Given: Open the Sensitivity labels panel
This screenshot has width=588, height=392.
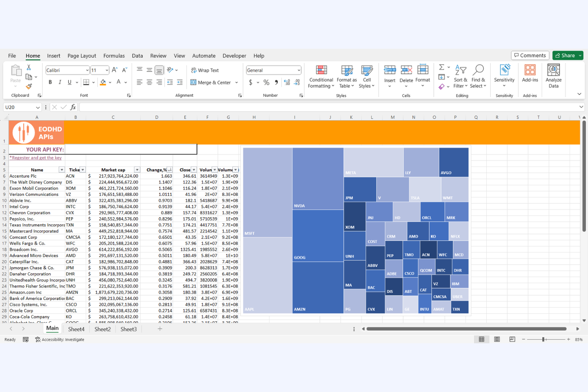Looking at the screenshot, I should click(504, 76).
